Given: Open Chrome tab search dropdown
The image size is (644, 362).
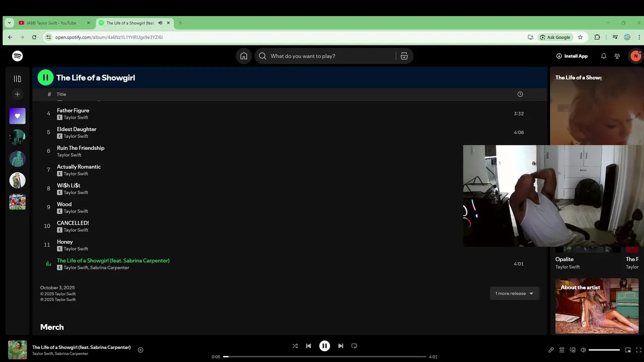Looking at the screenshot, I should pyautogui.click(x=9, y=23).
